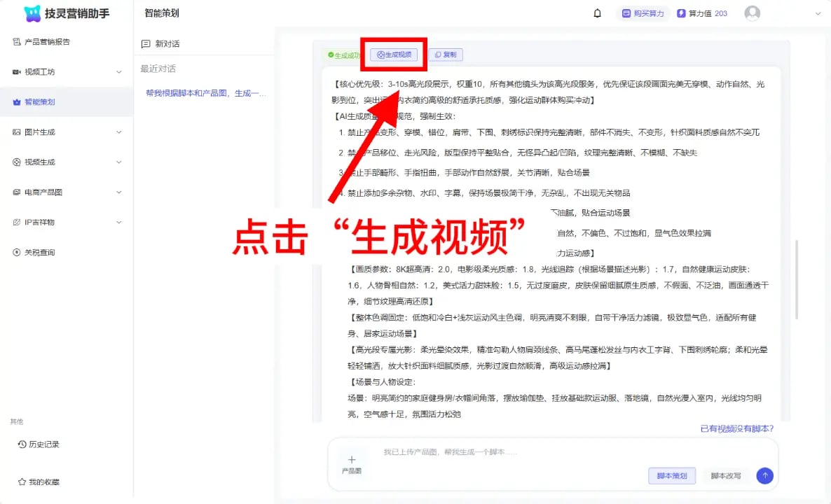Click the 视频工坊 camera icon

[x=16, y=72]
